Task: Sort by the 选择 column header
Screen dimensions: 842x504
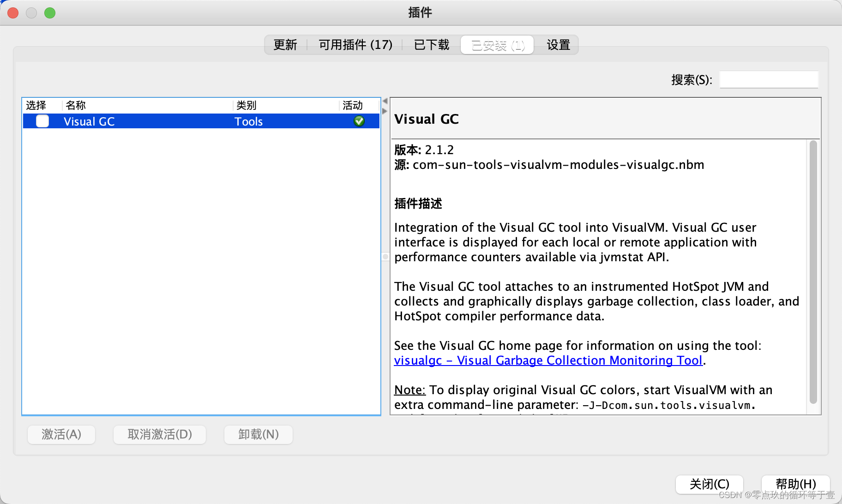Action: [42, 105]
